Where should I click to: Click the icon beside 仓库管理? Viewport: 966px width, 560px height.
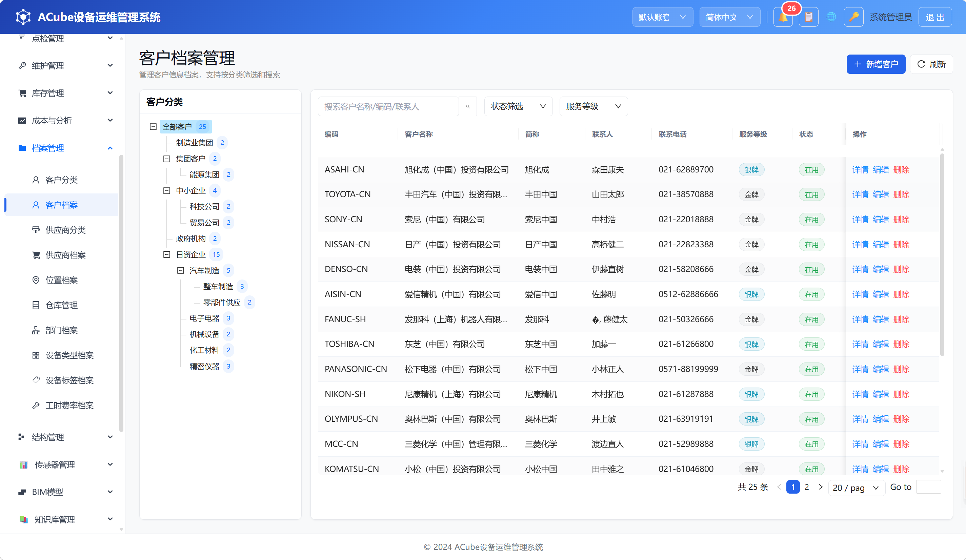(36, 305)
